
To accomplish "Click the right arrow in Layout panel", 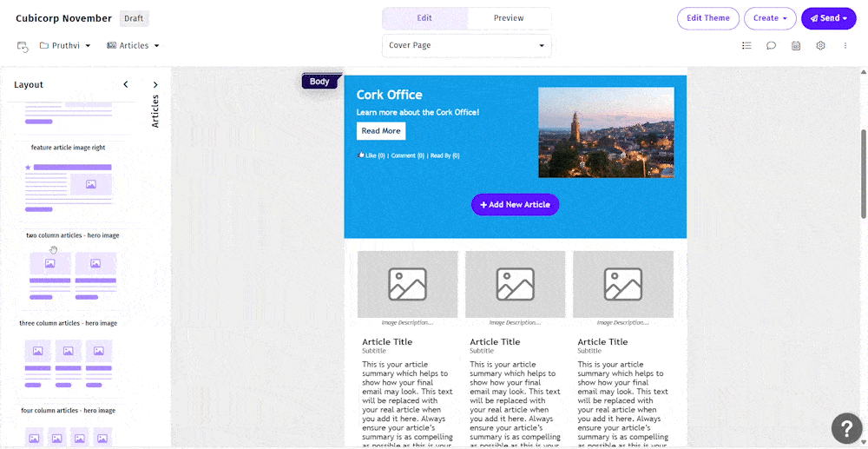I will (x=155, y=85).
